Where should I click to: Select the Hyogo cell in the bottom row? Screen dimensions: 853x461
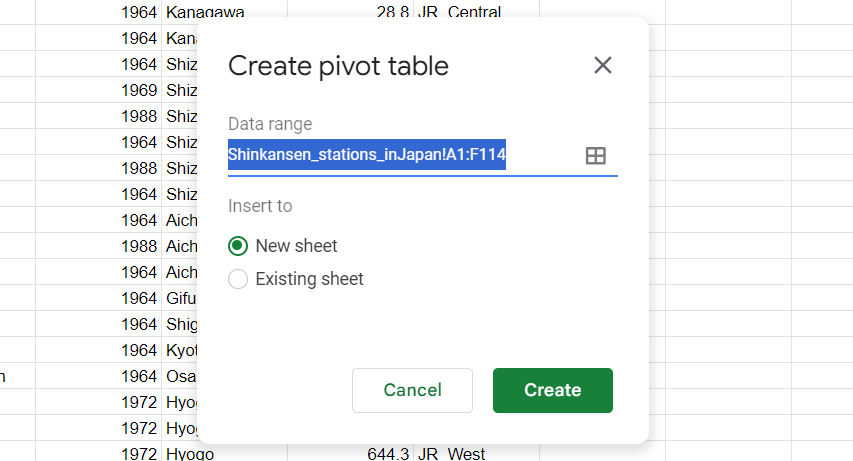(x=190, y=454)
